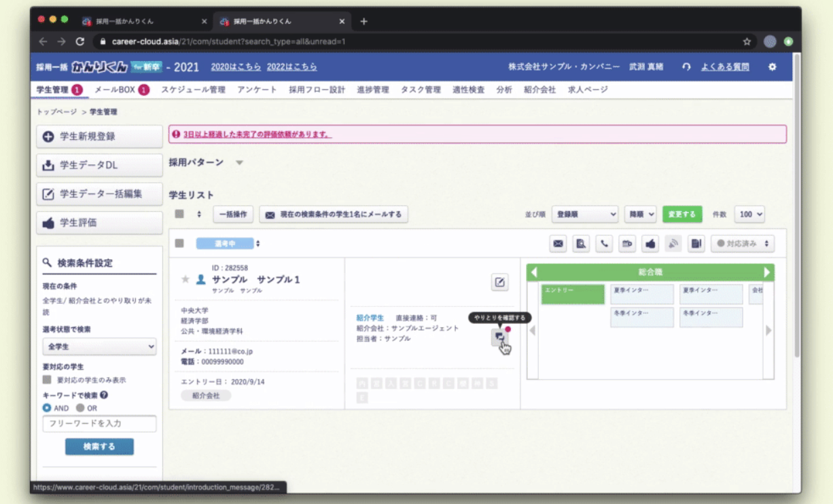Click the envelope mail icon in student toolbar
The width and height of the screenshot is (833, 504).
point(559,244)
